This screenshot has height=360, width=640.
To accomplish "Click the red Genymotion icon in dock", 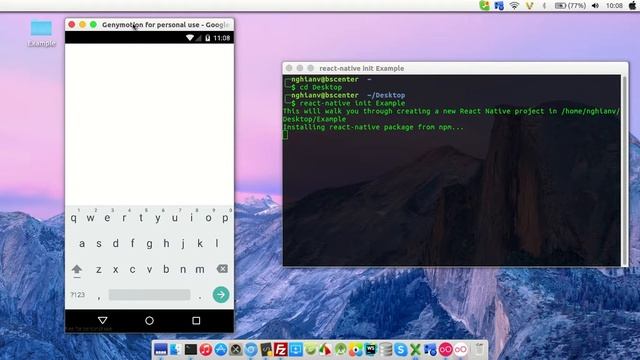I will tap(445, 349).
